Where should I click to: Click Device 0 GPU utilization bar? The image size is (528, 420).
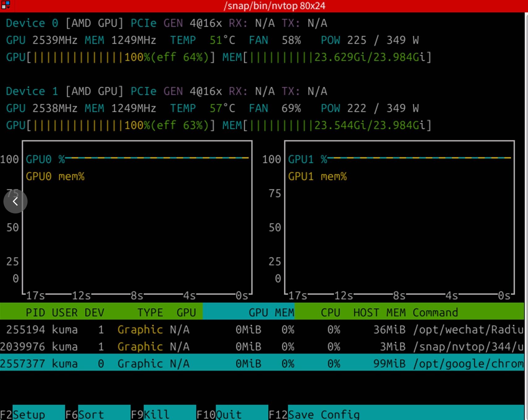coord(110,57)
